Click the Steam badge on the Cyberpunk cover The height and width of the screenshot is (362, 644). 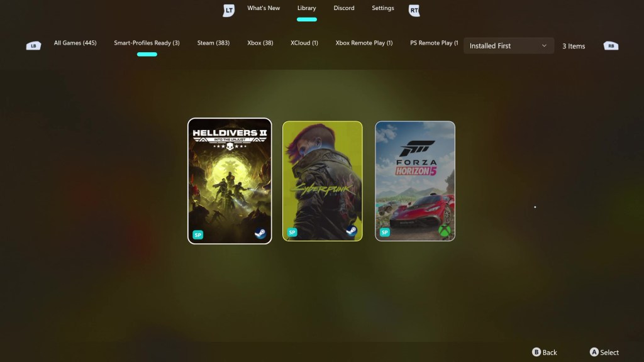352,231
